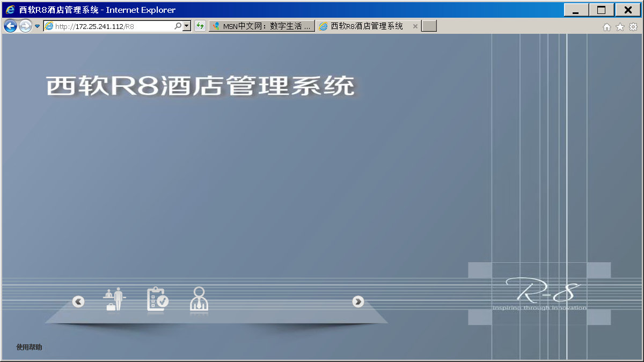The height and width of the screenshot is (362, 644).
Task: Expand the recent pages history dropdown arrow
Action: point(38,26)
